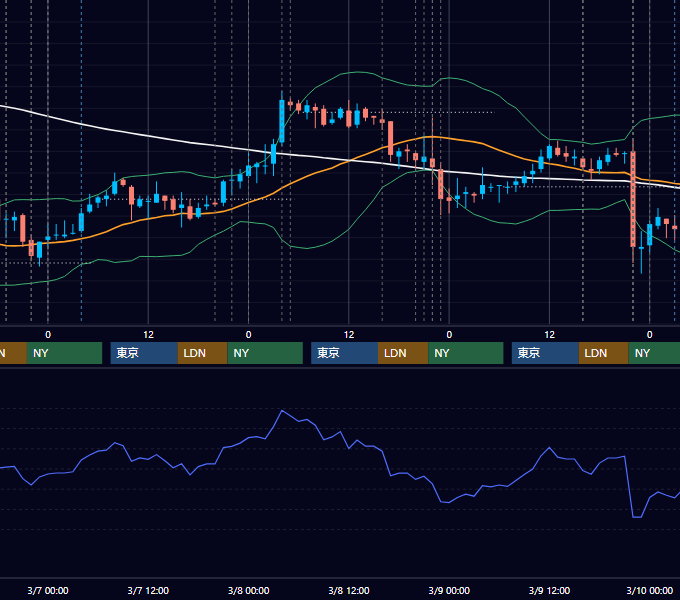Click the 東京 session block above 3/7 12:00
The width and height of the screenshot is (680, 600).
point(144,353)
